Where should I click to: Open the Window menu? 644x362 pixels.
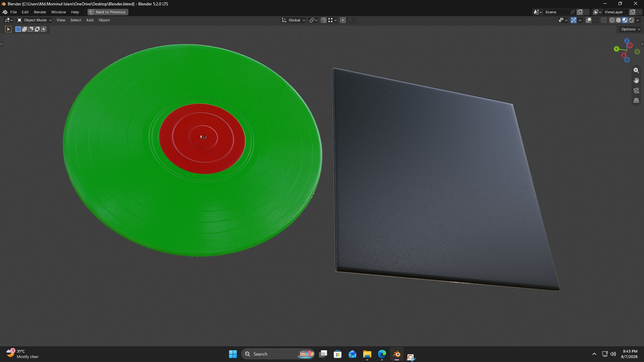coord(58,12)
